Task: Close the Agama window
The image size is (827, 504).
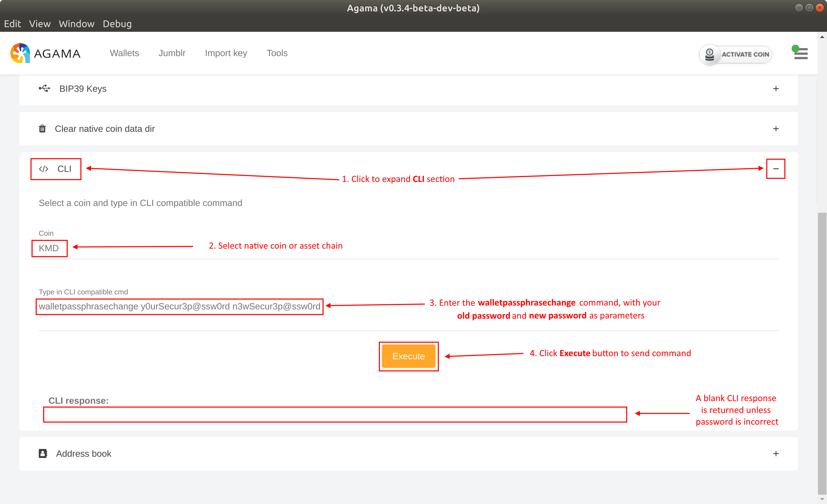Action: click(x=819, y=8)
